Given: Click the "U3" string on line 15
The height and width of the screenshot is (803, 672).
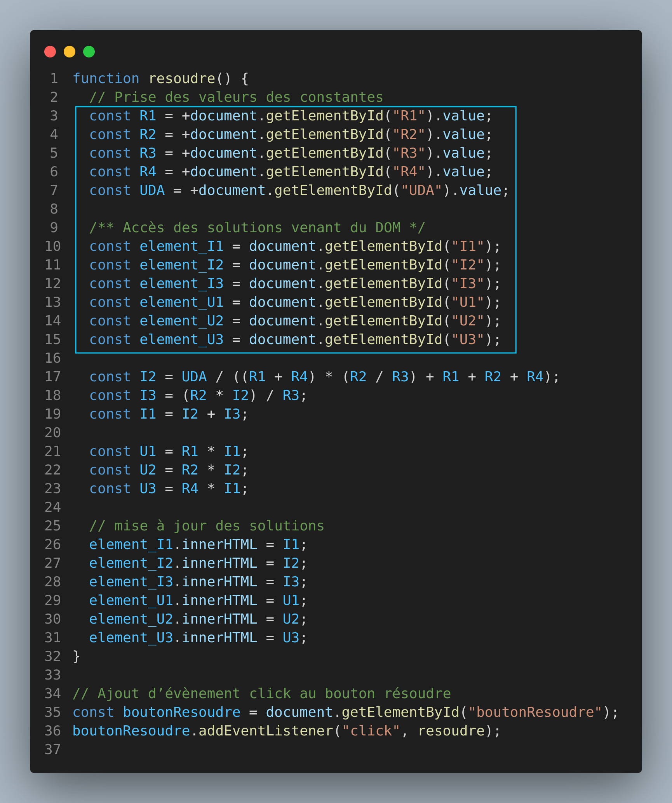Looking at the screenshot, I should [468, 339].
